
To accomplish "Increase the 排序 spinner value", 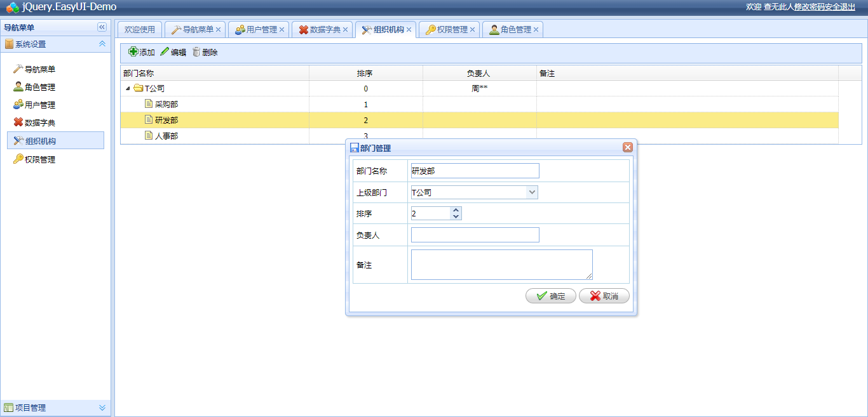I will point(456,210).
